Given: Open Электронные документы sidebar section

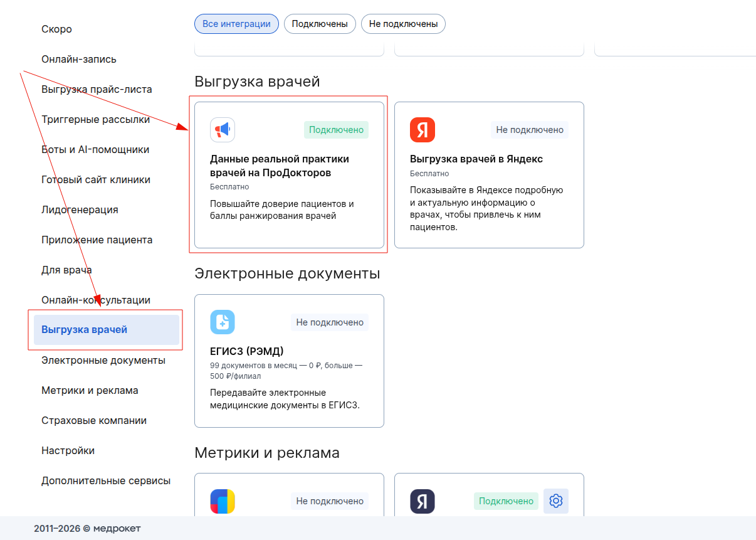Looking at the screenshot, I should point(103,361).
